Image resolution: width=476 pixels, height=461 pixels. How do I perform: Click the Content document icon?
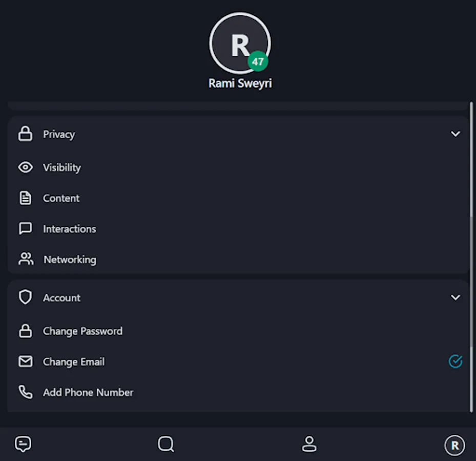(26, 198)
